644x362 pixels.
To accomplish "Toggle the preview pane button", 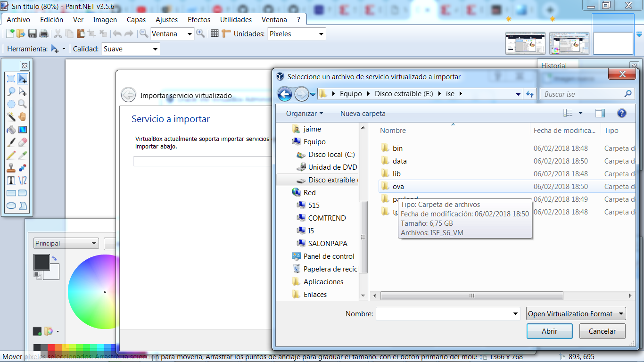I will tap(600, 113).
